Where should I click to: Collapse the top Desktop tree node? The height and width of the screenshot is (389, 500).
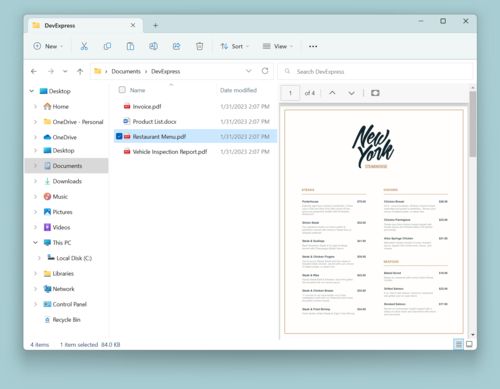[x=32, y=91]
